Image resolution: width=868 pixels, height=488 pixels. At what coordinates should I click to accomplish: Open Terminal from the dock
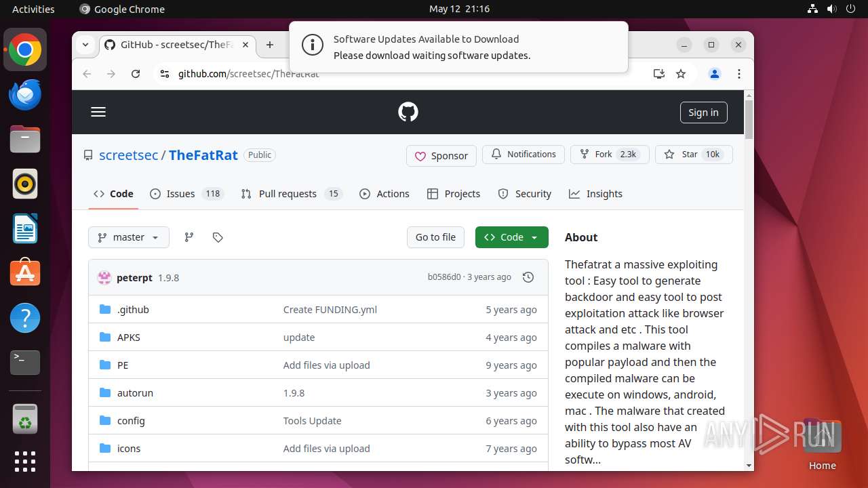pyautogui.click(x=25, y=362)
